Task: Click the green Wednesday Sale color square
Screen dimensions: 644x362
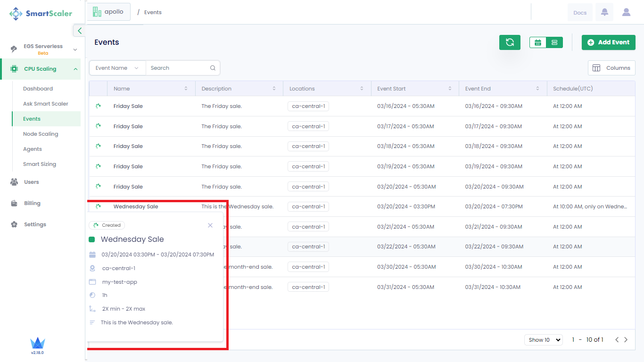Action: pos(92,239)
